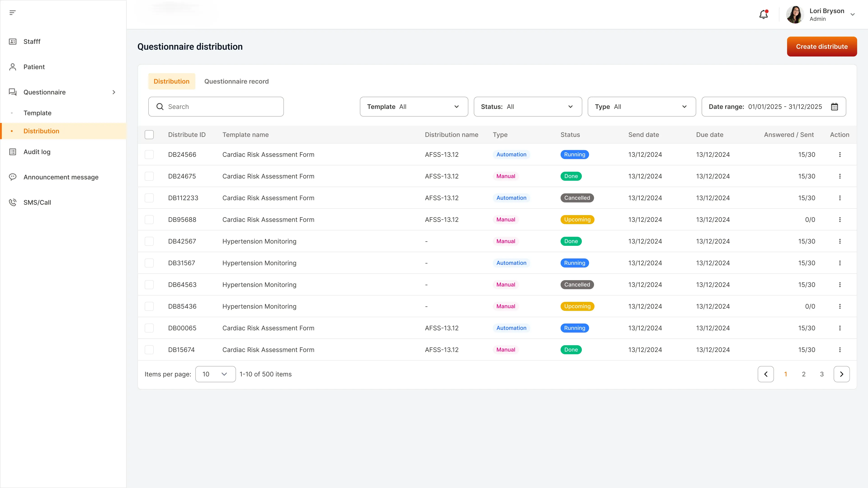
Task: Open action menu for DB15674
Action: [x=840, y=350]
